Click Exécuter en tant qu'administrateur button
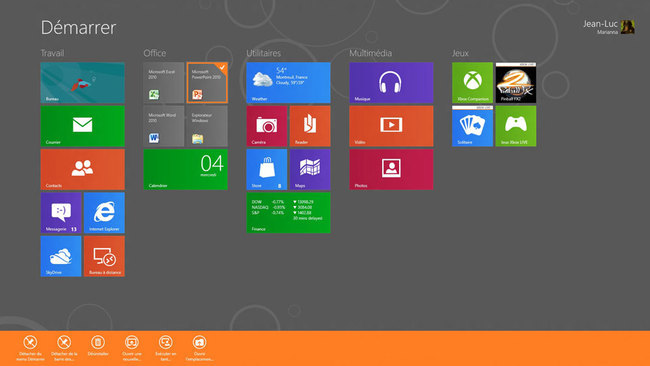The image size is (650, 366). pos(165,348)
